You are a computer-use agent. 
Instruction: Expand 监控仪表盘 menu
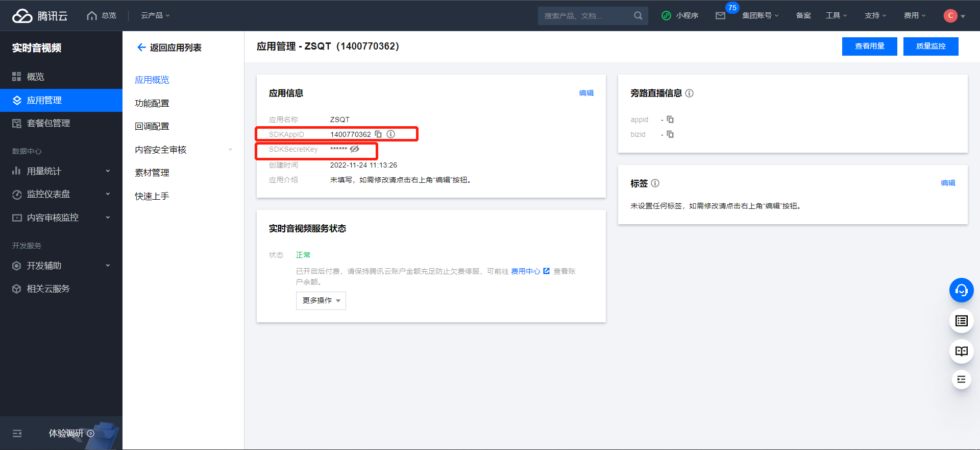point(61,194)
